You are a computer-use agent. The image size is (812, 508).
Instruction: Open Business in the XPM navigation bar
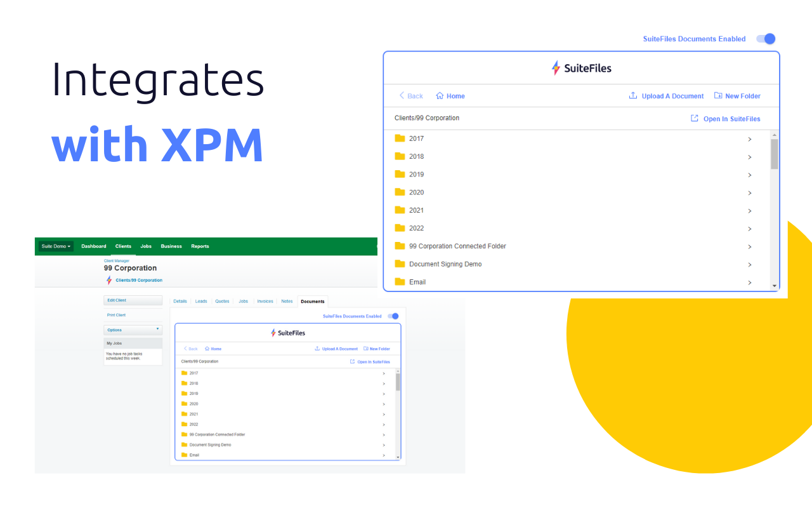click(171, 246)
